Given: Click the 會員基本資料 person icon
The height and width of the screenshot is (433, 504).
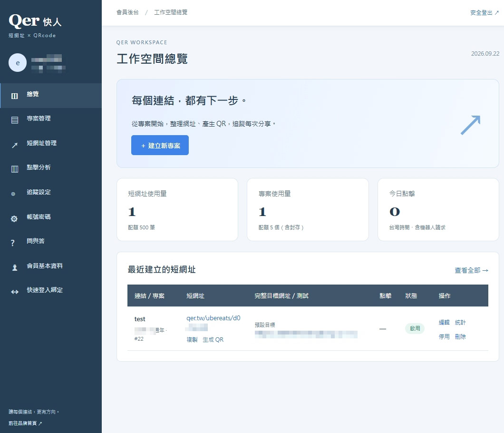Looking at the screenshot, I should pyautogui.click(x=14, y=267).
